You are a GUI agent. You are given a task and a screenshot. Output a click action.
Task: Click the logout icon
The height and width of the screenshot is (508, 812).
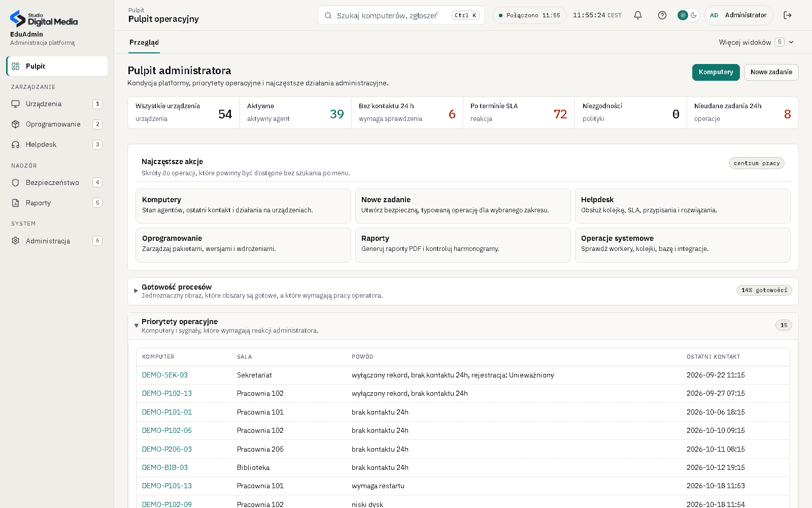point(788,15)
